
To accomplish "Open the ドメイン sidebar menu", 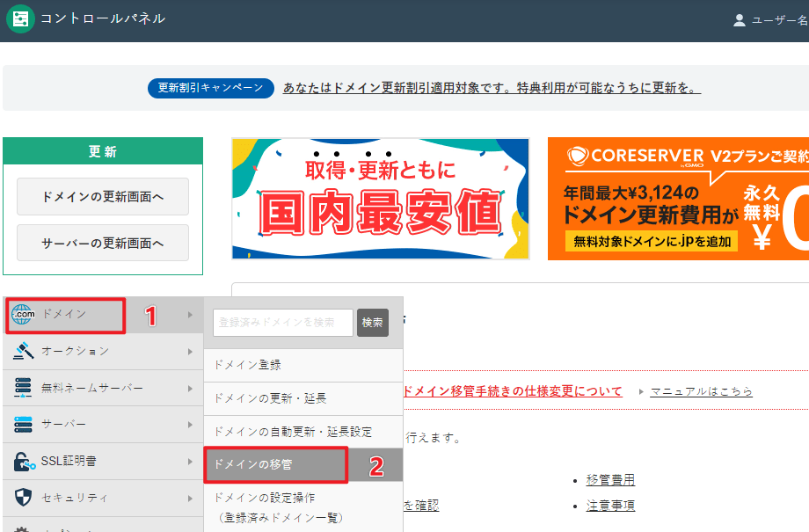I will [x=103, y=315].
